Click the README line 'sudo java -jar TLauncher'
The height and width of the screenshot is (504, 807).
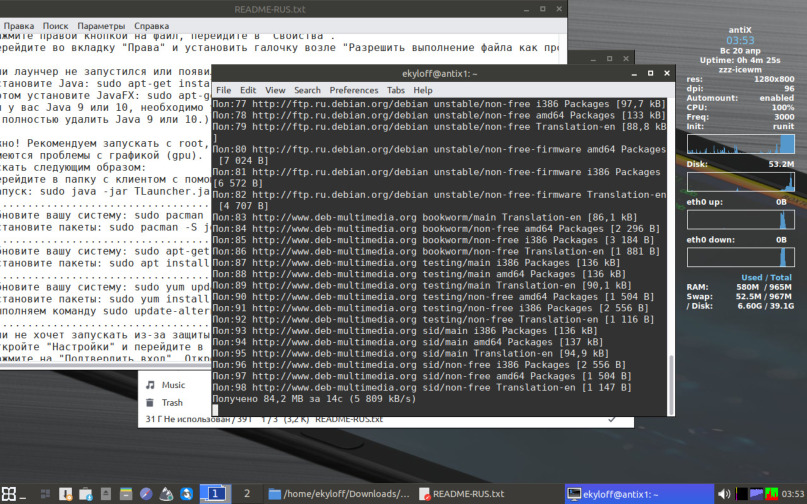pos(105,191)
